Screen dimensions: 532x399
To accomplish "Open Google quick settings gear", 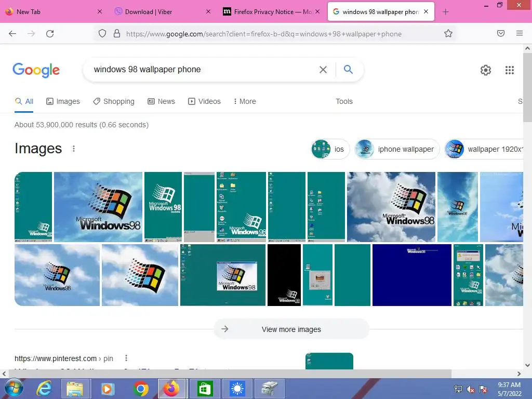I will [x=486, y=70].
